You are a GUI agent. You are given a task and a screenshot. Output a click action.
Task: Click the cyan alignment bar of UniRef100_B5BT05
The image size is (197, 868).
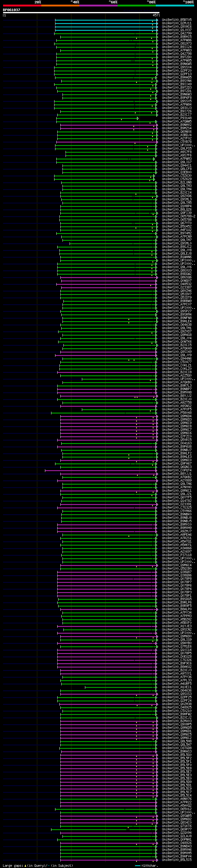coord(107,20)
